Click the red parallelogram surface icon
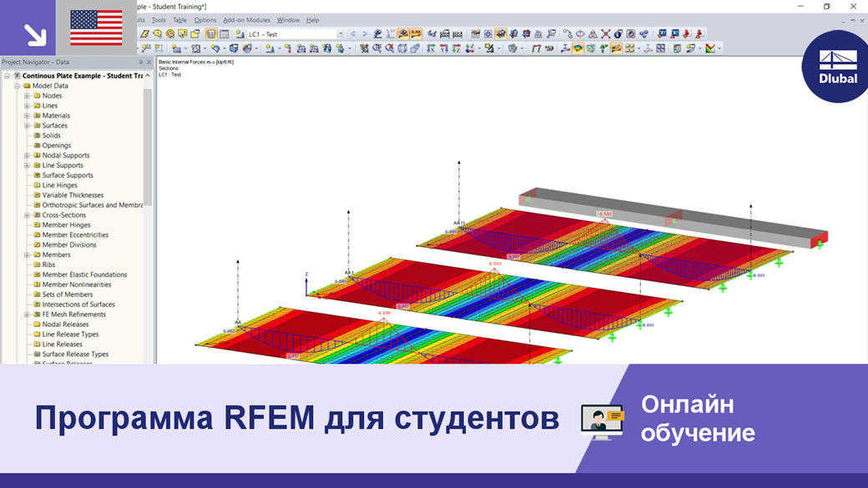The width and height of the screenshot is (868, 488). [x=144, y=34]
